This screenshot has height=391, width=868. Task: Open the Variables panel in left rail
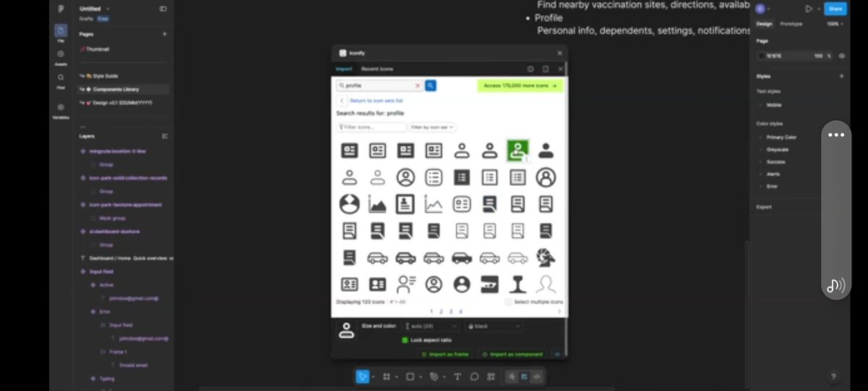(61, 110)
